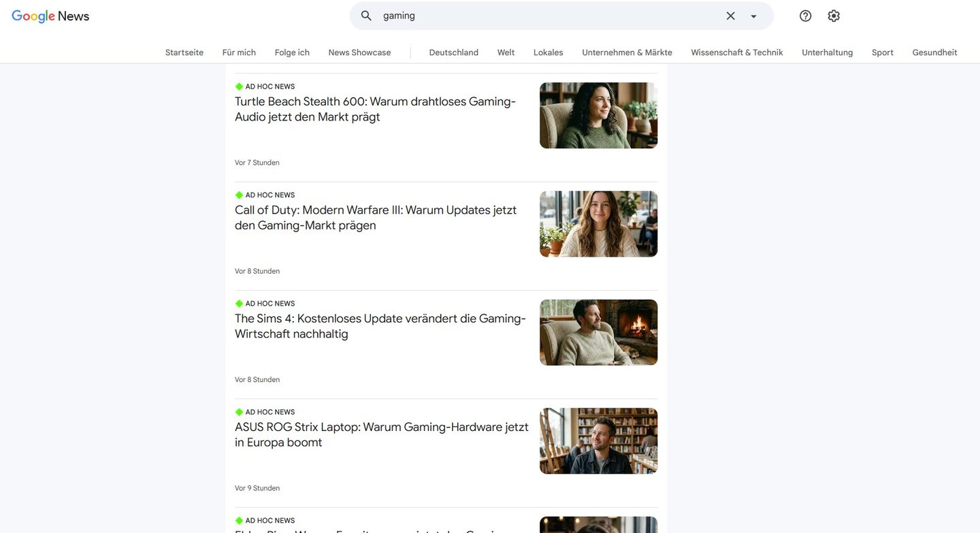Open the Folge ich tab
Image resolution: width=980 pixels, height=533 pixels.
coord(292,52)
